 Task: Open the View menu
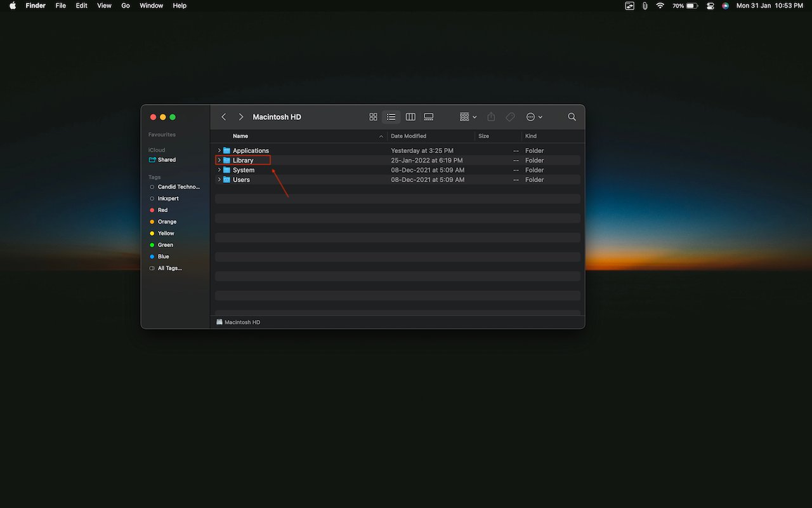click(x=103, y=6)
